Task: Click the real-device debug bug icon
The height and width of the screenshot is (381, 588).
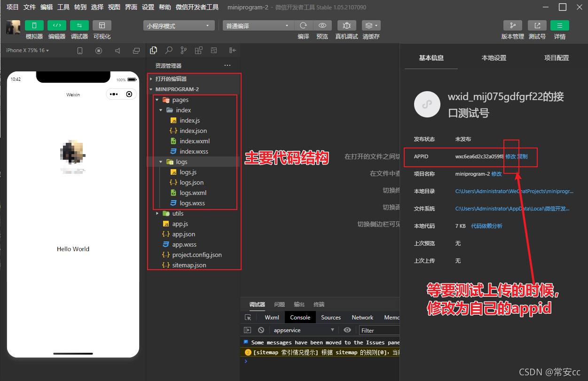Action: click(x=346, y=25)
